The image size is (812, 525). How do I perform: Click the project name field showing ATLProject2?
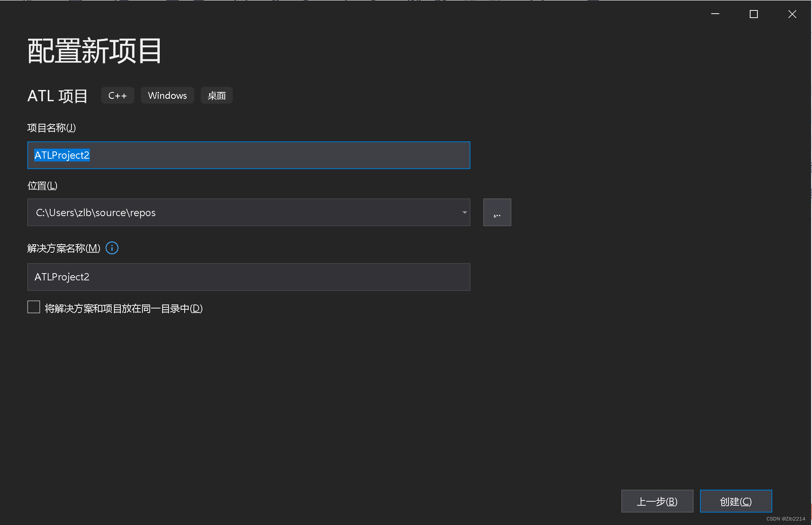(x=248, y=155)
